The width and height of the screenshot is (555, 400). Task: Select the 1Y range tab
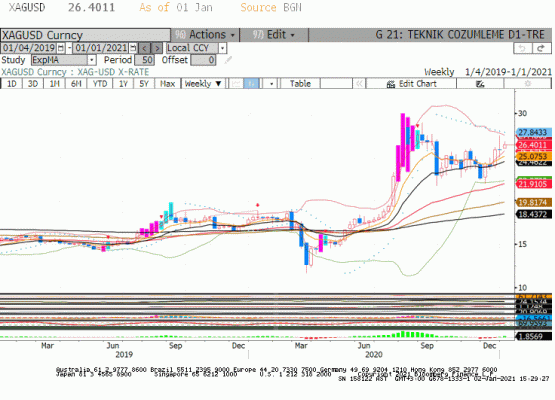[x=123, y=84]
